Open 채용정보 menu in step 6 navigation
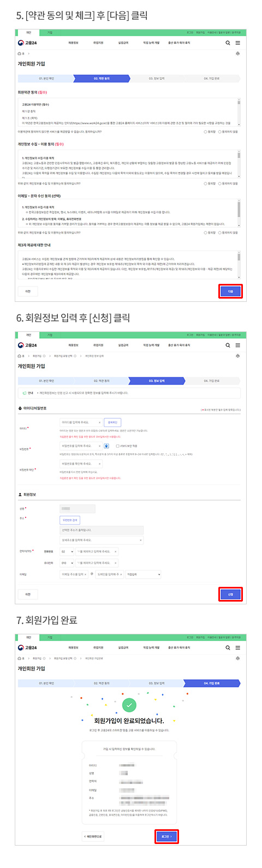 coord(73,345)
